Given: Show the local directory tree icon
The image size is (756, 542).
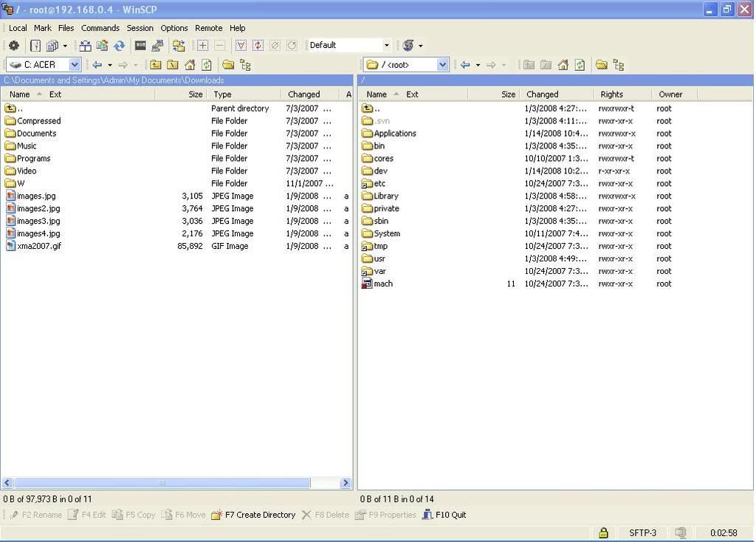Looking at the screenshot, I should tap(245, 65).
